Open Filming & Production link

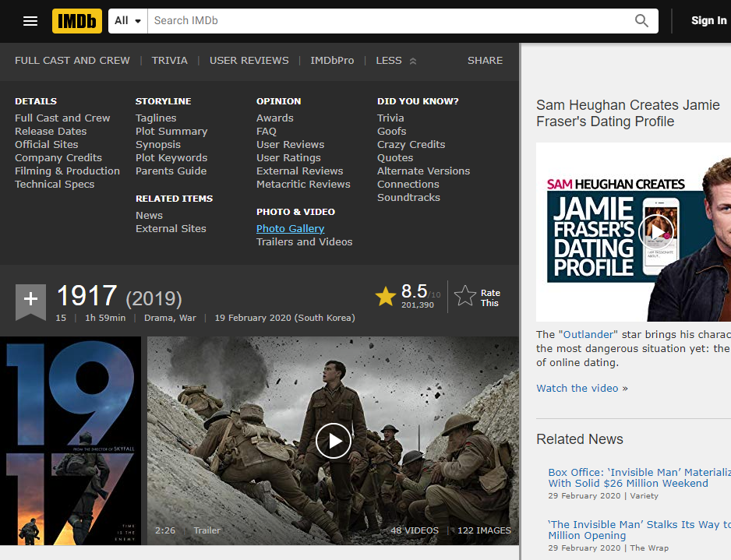pos(67,171)
